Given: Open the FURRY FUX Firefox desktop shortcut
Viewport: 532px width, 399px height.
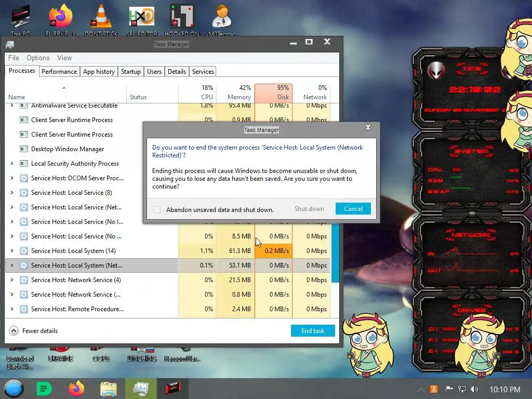Looking at the screenshot, I should [x=60, y=20].
